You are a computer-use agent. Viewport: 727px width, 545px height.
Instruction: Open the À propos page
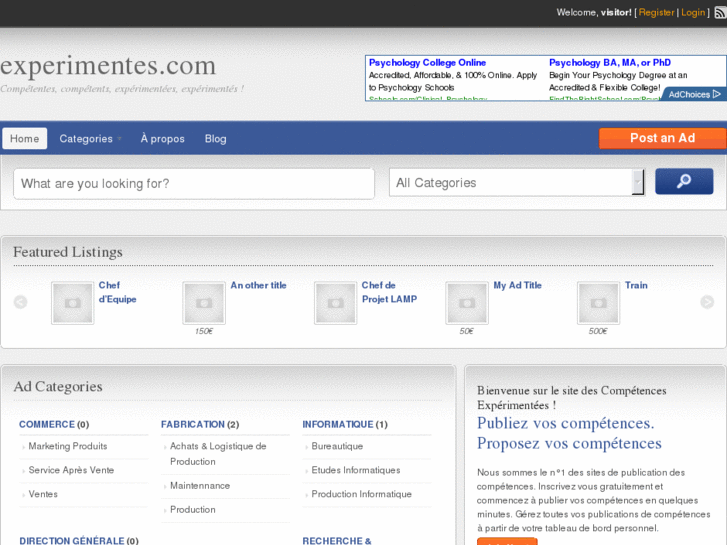163,139
